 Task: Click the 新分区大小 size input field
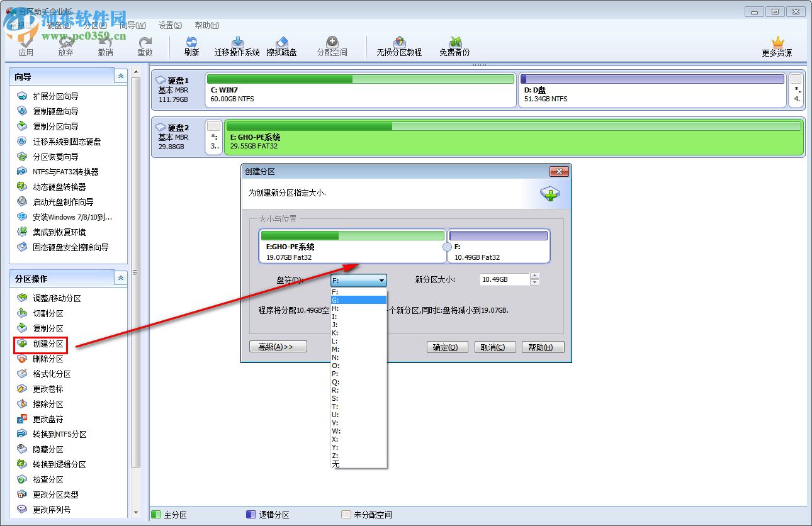[x=505, y=279]
